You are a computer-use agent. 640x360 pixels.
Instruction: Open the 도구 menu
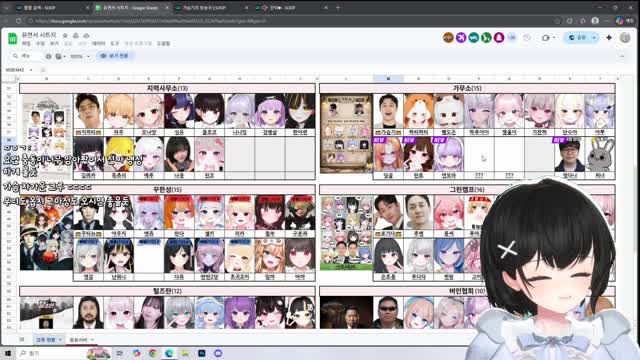(x=115, y=44)
